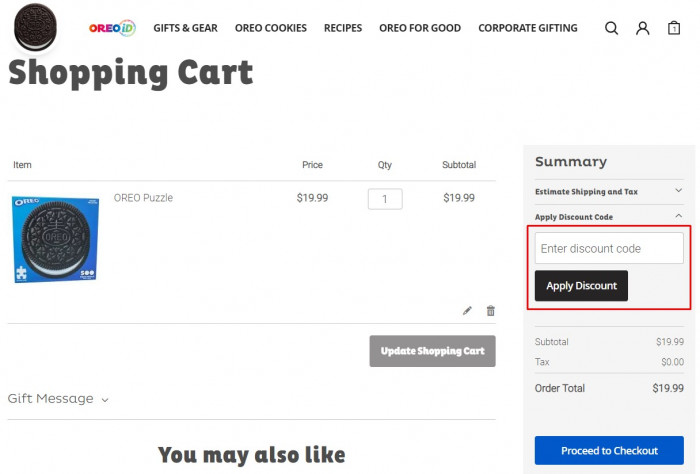This screenshot has width=700, height=474.
Task: Click the Summary heading
Action: [x=571, y=162]
